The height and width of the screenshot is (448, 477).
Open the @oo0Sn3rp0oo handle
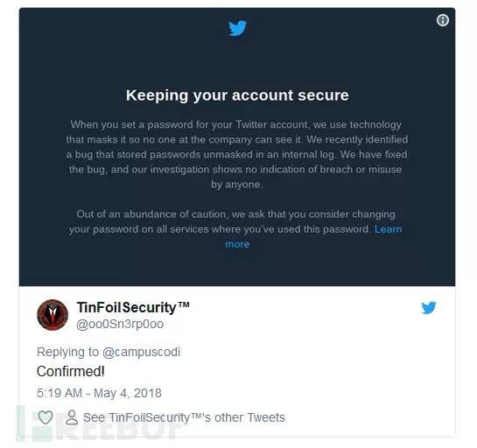pyautogui.click(x=120, y=324)
